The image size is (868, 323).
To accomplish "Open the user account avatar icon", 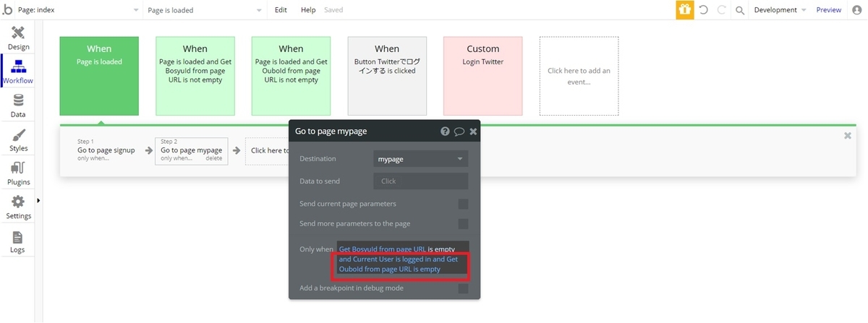I will 857,10.
